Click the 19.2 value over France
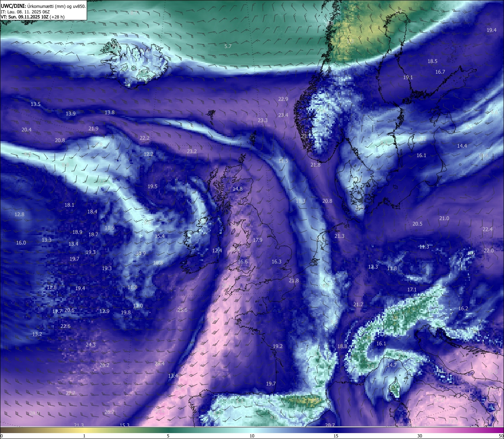Viewport: 504px width, 439px height. point(278,346)
